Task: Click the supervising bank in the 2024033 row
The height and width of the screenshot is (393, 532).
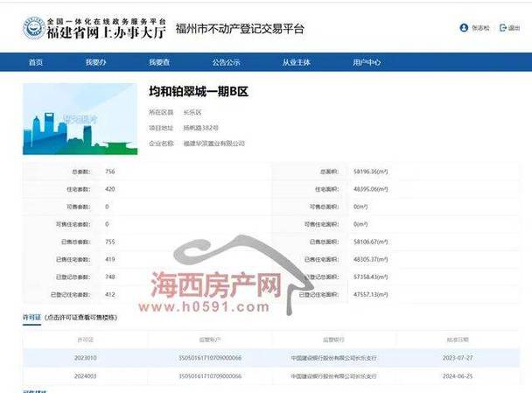Action: (333, 376)
